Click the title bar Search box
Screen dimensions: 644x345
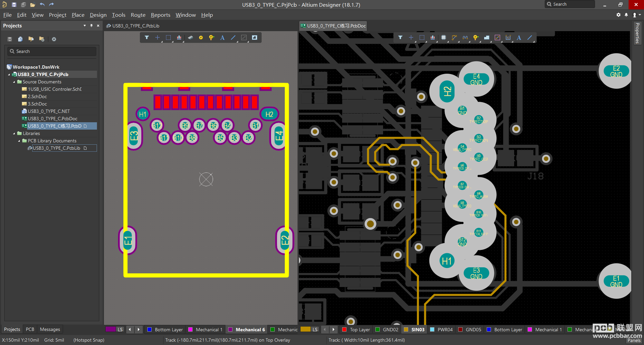click(570, 4)
